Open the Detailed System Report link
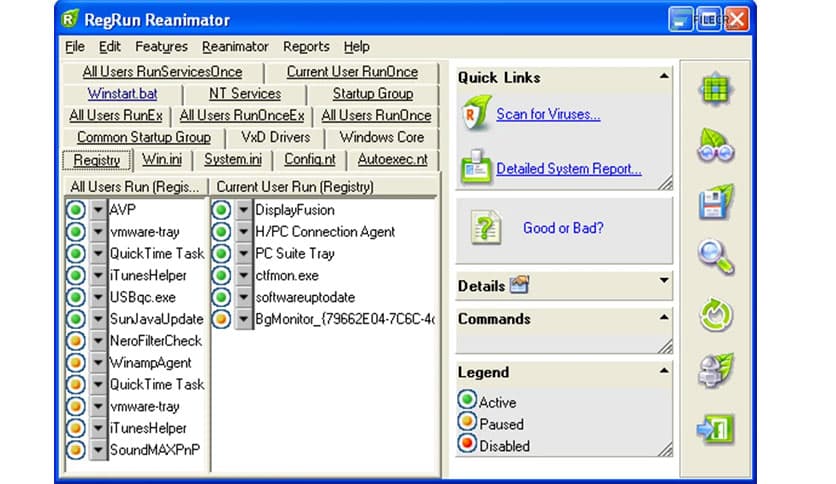The height and width of the screenshot is (484, 836). (x=568, y=169)
